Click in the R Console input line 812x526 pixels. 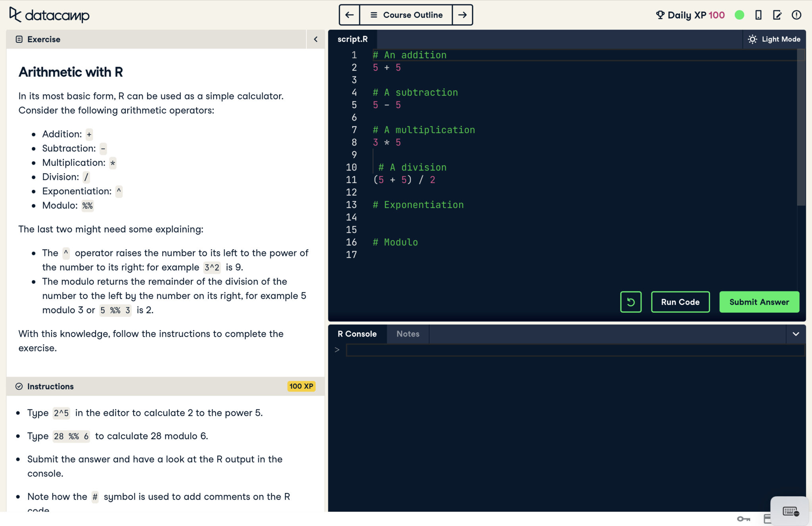[575, 350]
